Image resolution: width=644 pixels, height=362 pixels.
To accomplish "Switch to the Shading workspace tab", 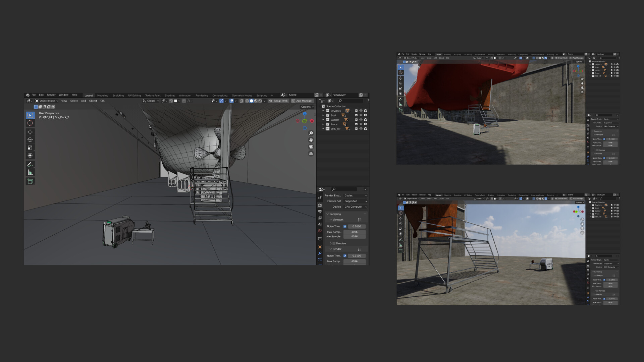I will [x=169, y=95].
